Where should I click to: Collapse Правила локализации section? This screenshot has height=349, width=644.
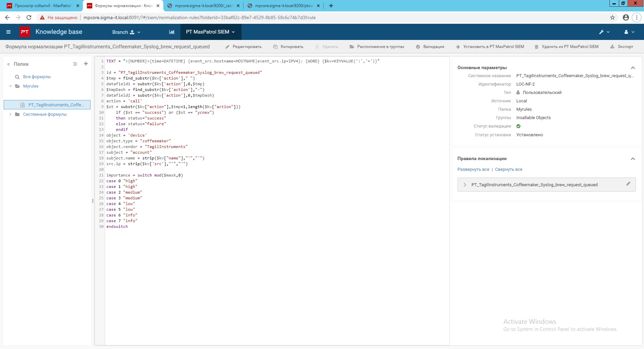click(x=633, y=159)
